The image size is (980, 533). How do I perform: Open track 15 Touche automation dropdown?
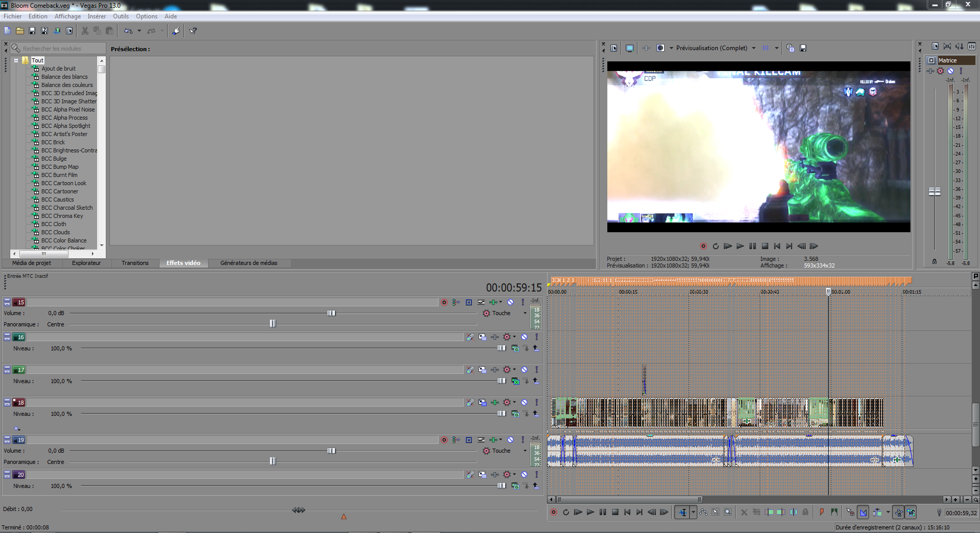tap(525, 313)
